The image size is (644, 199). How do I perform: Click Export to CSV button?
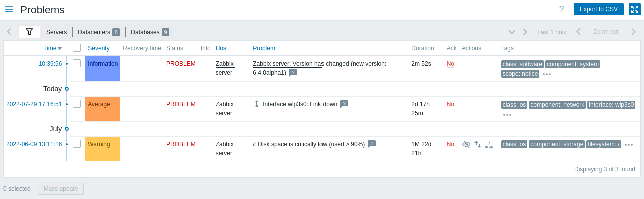(x=599, y=9)
